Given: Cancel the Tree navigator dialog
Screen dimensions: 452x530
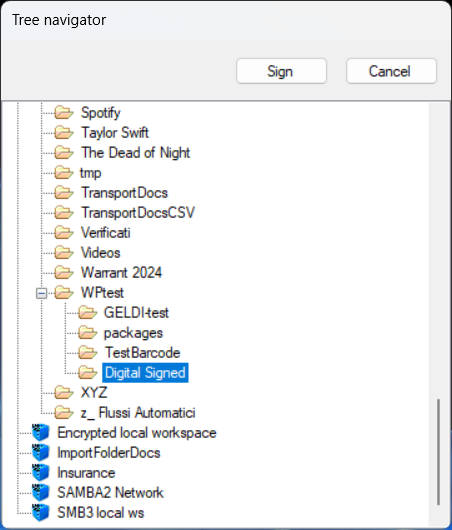Looking at the screenshot, I should tap(391, 71).
